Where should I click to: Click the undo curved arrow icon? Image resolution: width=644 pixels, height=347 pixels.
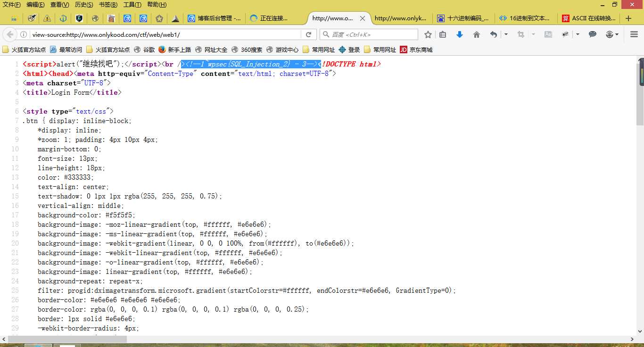pos(494,34)
